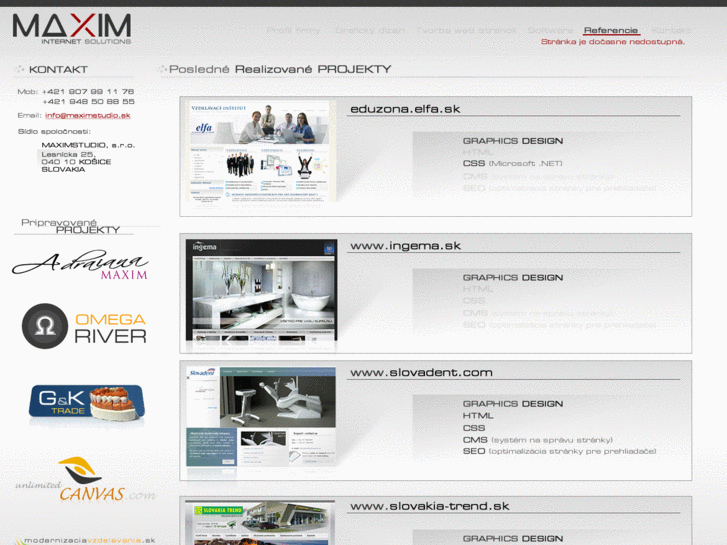Click the HTML line under www.slovadent.com

pyautogui.click(x=478, y=416)
